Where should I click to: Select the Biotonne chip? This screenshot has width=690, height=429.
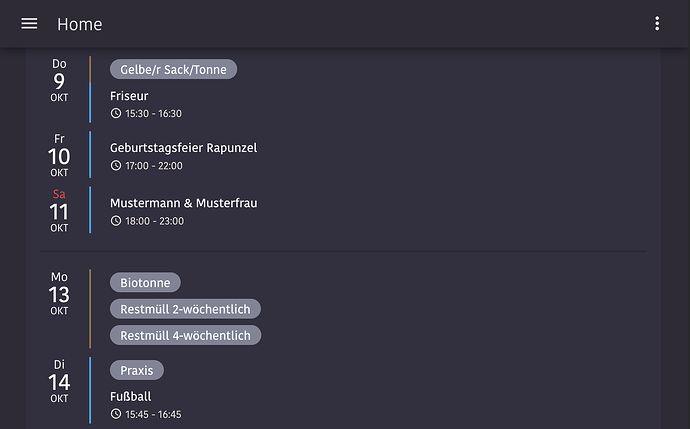tap(145, 283)
